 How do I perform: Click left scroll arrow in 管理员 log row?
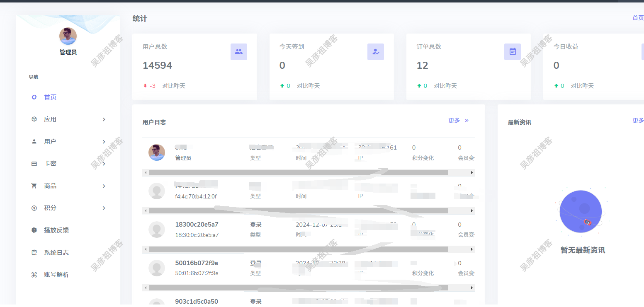(x=146, y=172)
